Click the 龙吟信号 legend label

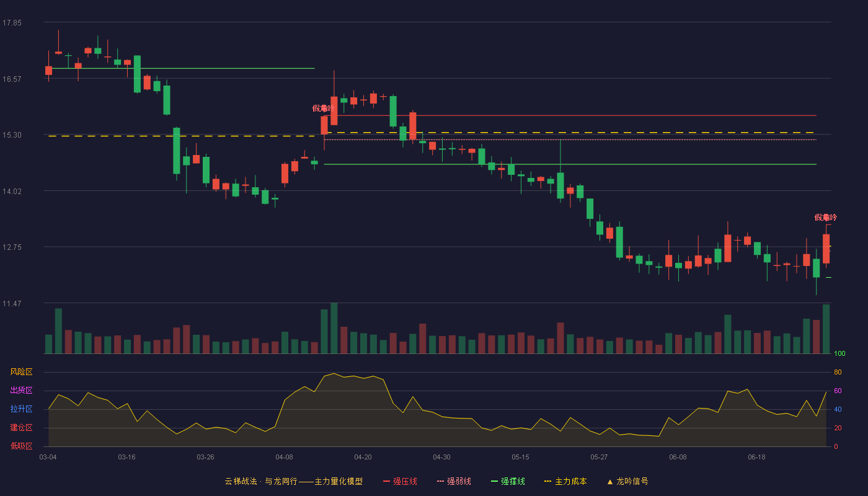pyautogui.click(x=632, y=481)
